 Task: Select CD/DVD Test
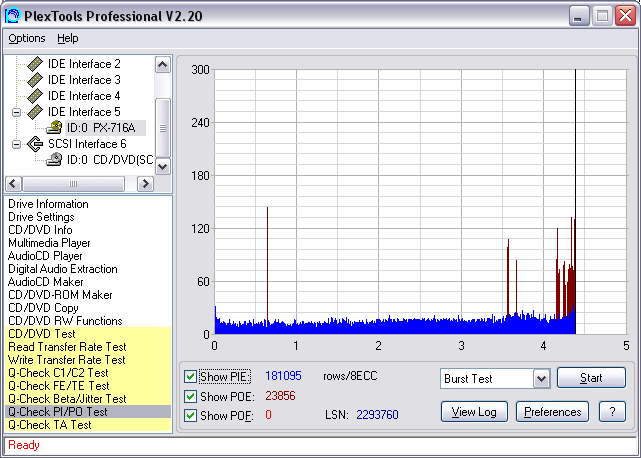tap(88, 334)
